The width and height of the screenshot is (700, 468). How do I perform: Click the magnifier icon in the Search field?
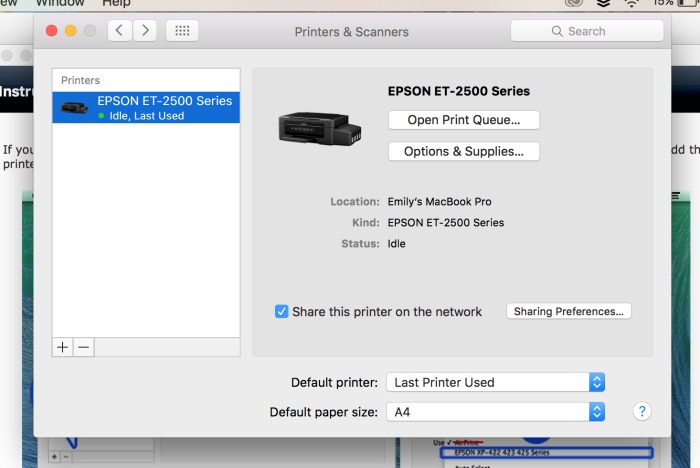click(x=557, y=31)
